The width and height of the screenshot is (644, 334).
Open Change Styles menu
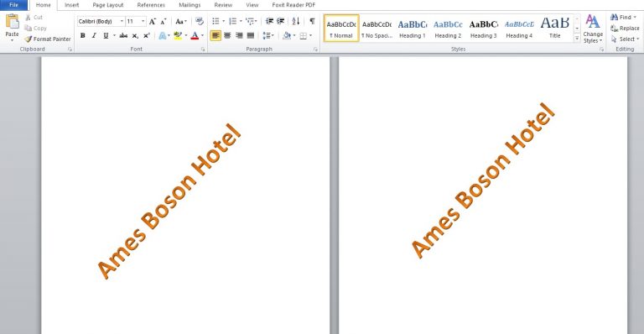coord(593,29)
